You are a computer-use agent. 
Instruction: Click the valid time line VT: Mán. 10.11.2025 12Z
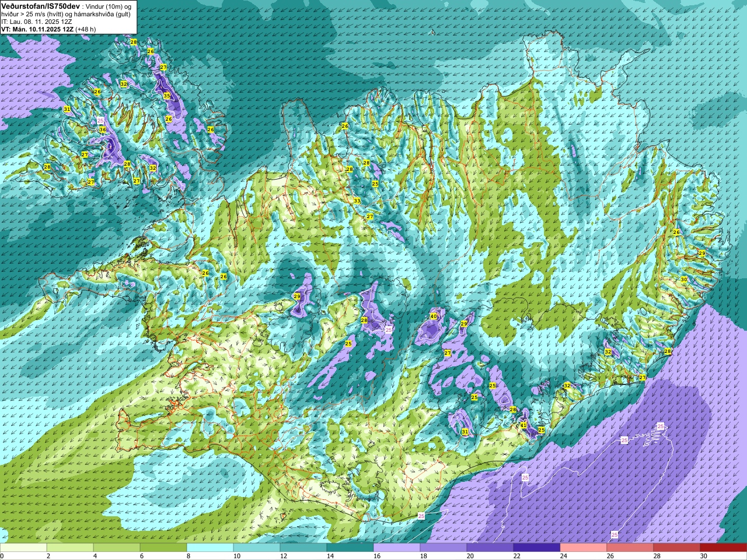pos(37,29)
